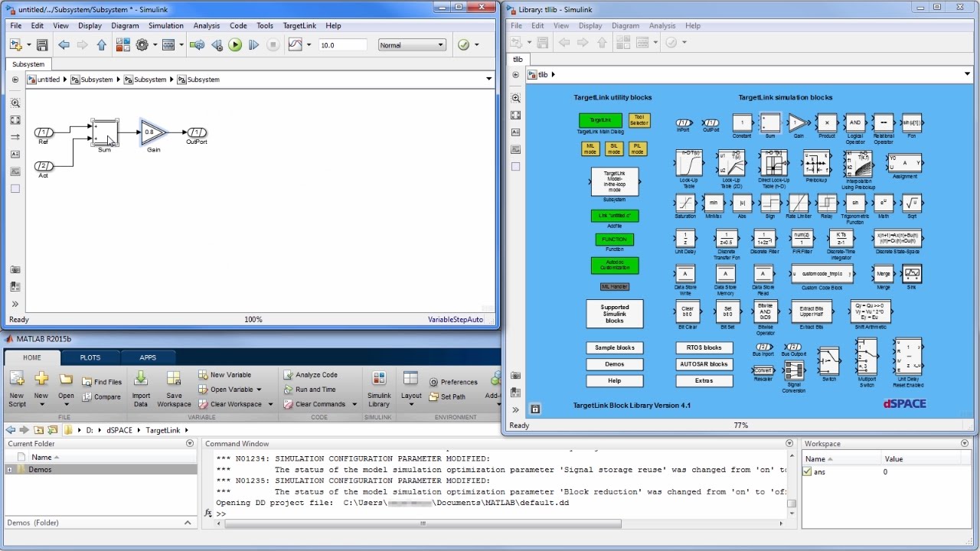Expand the Demos folder tree node

[x=9, y=469]
